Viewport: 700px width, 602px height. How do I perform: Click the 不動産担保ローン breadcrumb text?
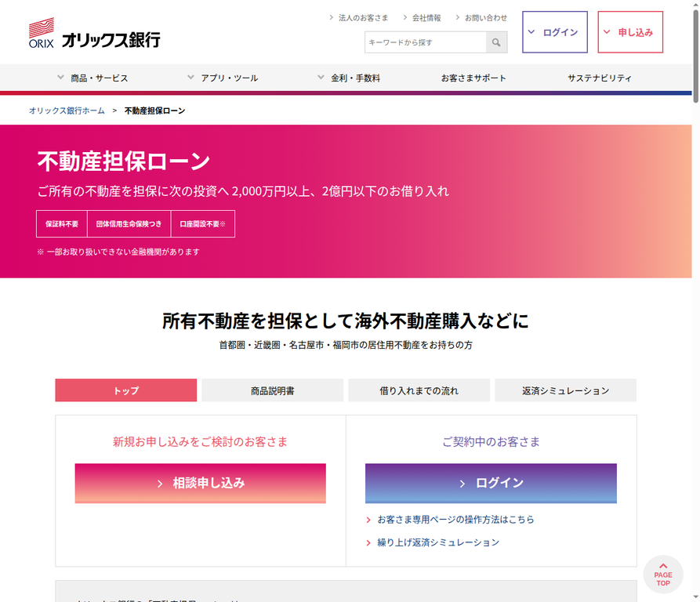154,111
